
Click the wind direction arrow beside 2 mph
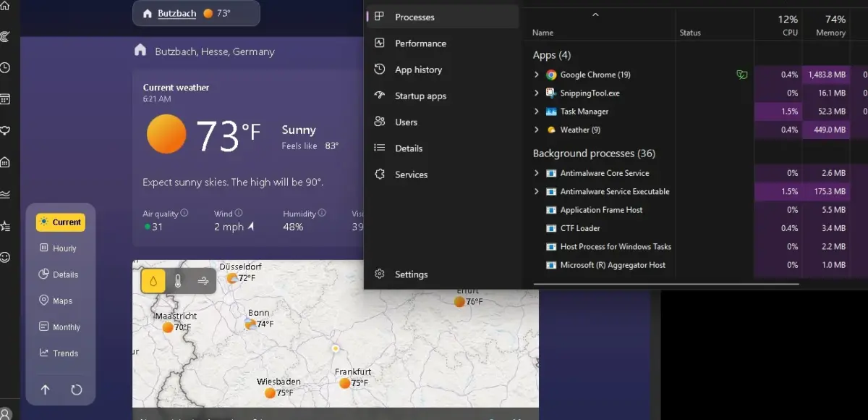click(251, 227)
